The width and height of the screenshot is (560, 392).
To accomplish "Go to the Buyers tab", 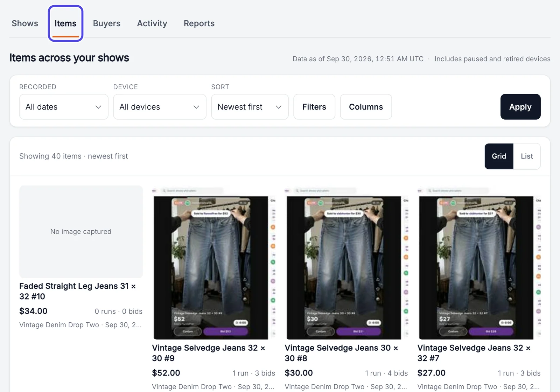I will (107, 23).
